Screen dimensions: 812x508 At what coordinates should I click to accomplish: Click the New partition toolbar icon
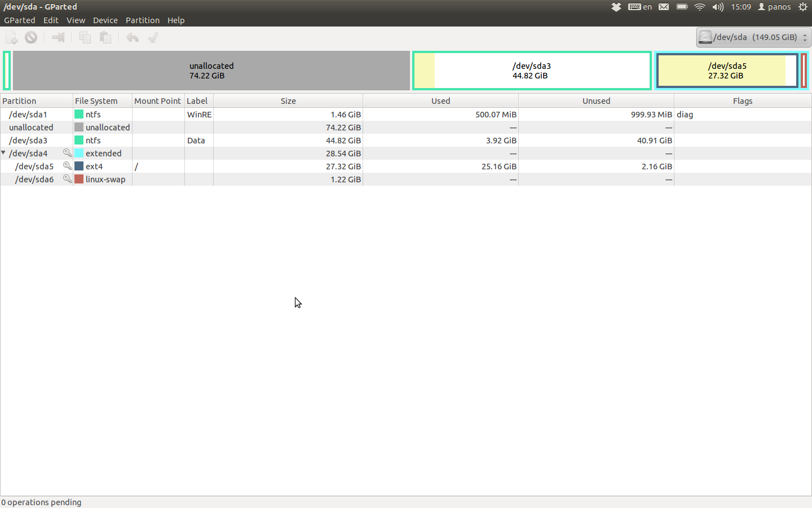(11, 38)
